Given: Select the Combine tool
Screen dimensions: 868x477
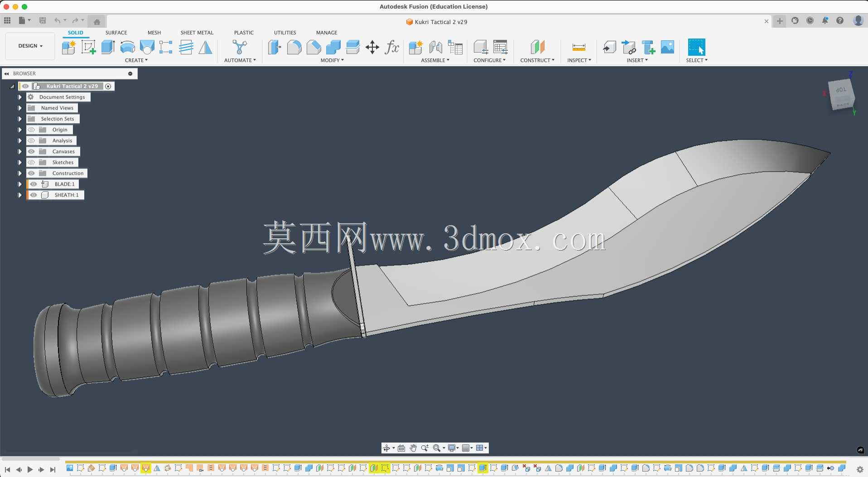Looking at the screenshot, I should [x=333, y=47].
